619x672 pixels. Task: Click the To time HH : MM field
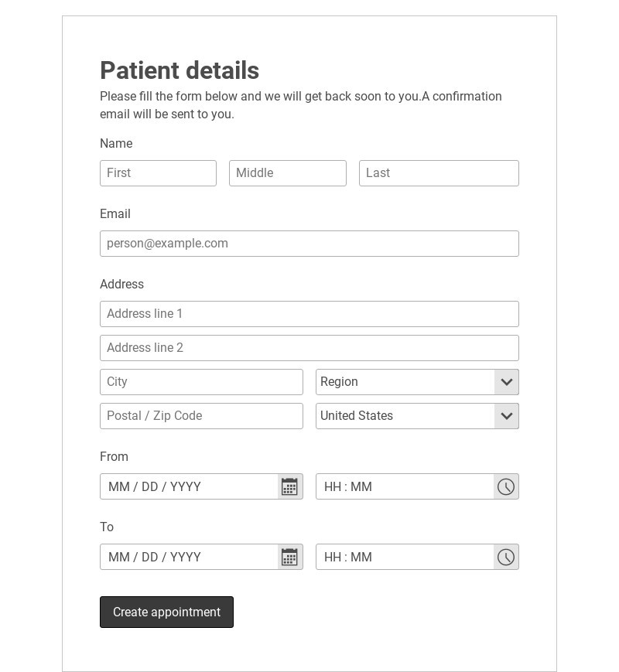tap(404, 557)
